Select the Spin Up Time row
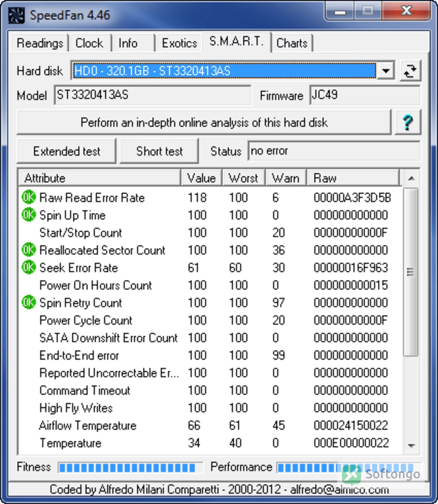Viewport: 438px width, 504px height. click(210, 215)
